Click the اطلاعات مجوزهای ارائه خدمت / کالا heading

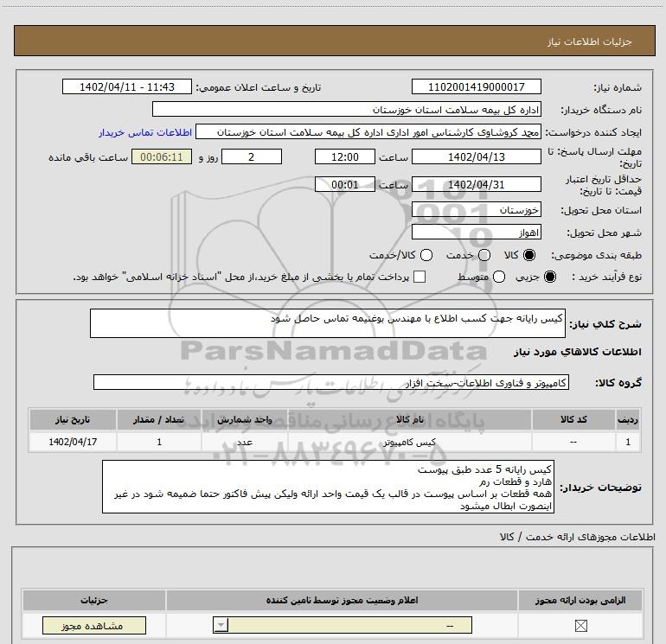pos(578,537)
